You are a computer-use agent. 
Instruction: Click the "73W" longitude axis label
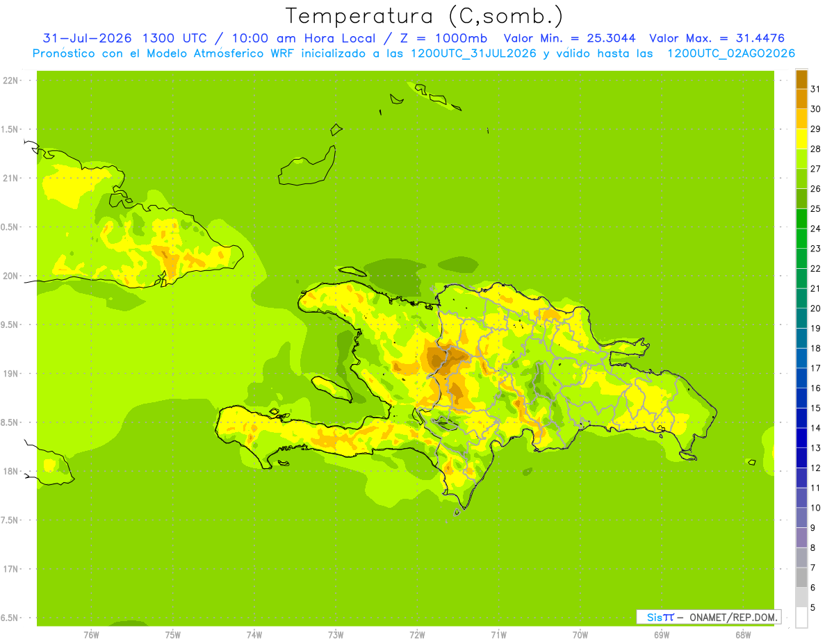[335, 635]
